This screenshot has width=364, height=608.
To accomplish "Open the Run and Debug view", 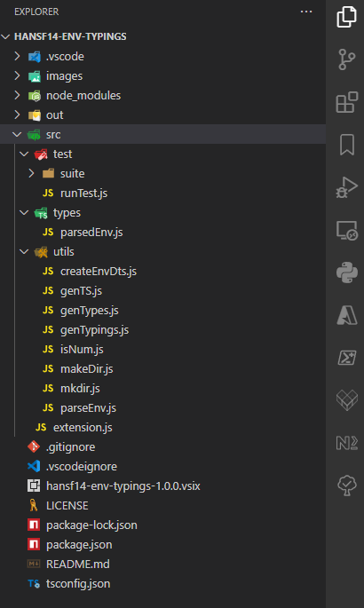I will 346,187.
